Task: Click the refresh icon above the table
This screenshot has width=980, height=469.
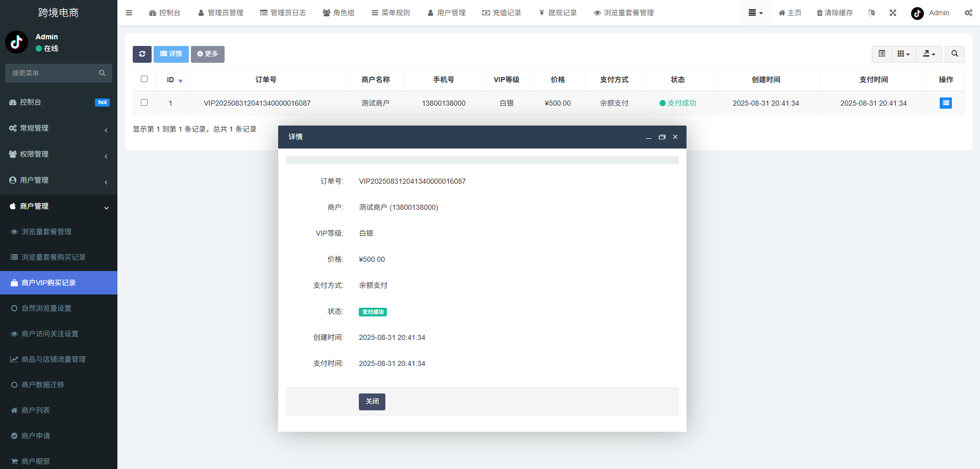Action: 142,54
